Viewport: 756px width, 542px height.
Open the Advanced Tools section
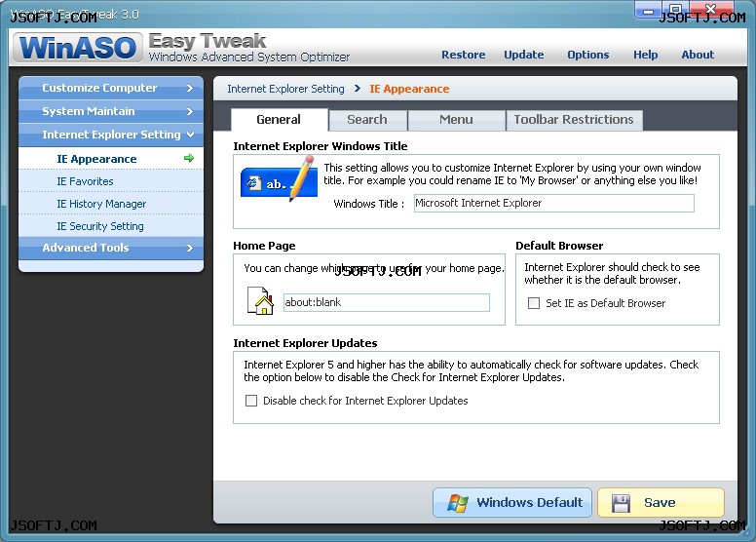point(111,248)
